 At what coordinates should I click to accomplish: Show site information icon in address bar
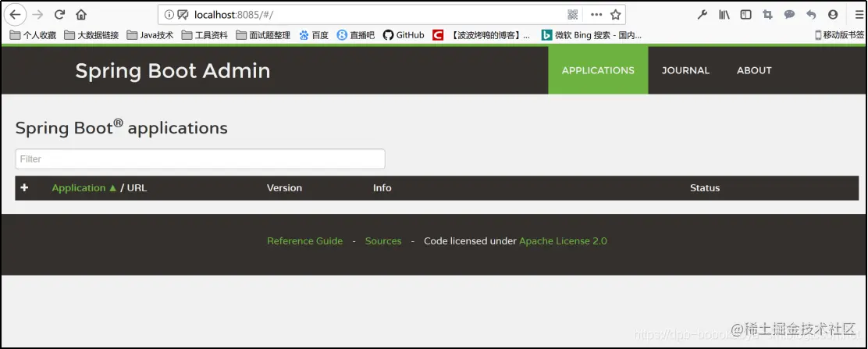click(x=169, y=14)
